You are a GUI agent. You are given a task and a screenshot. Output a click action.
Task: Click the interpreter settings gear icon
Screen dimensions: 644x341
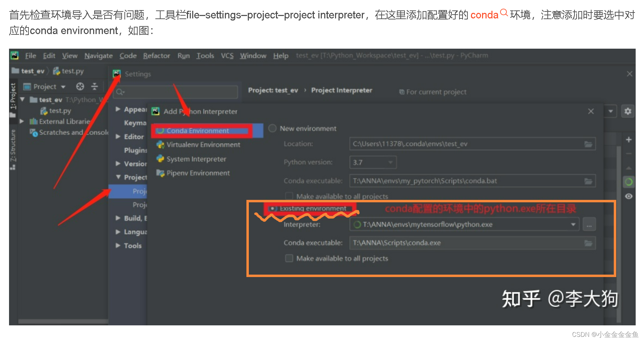pos(628,111)
